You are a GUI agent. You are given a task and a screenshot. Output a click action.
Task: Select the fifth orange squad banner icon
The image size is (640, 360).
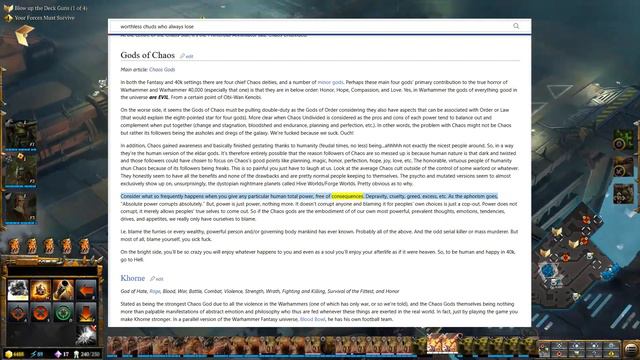(x=84, y=246)
